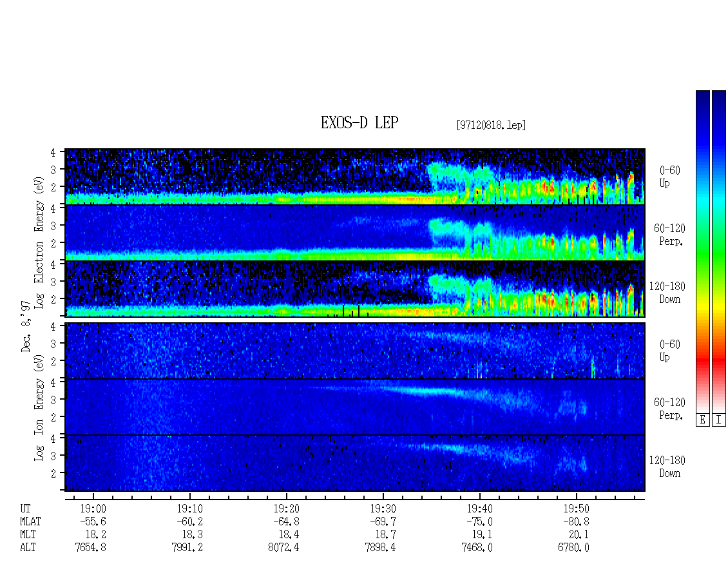This screenshot has width=728, height=564.
Task: Click the MLAT value -69.7
Action: (383, 521)
